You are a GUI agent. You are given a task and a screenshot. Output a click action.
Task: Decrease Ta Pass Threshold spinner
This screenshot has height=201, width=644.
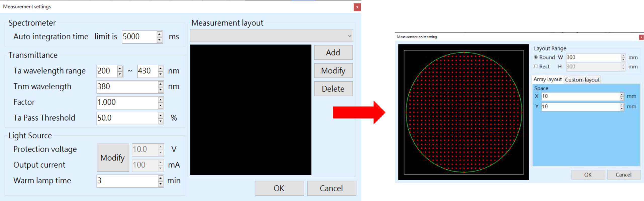pos(160,121)
